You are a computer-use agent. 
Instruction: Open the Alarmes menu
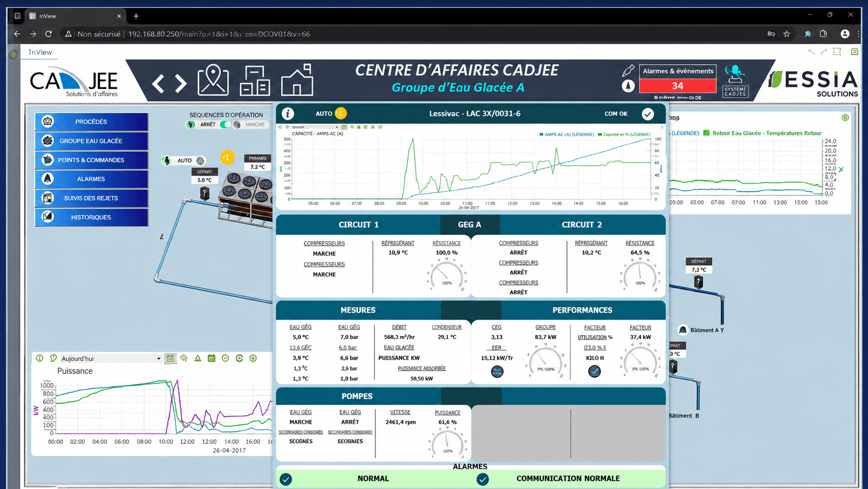pos(91,179)
